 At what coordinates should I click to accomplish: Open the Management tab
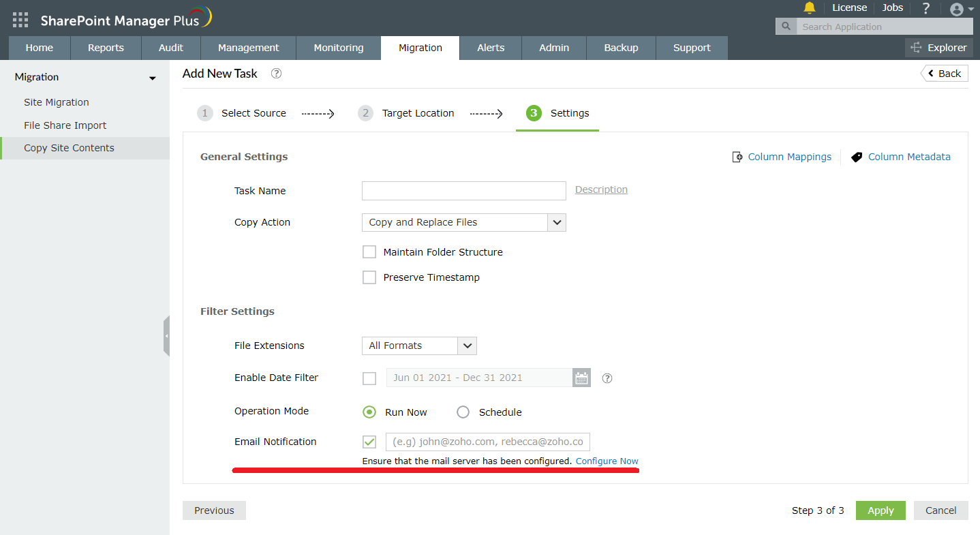(x=249, y=48)
